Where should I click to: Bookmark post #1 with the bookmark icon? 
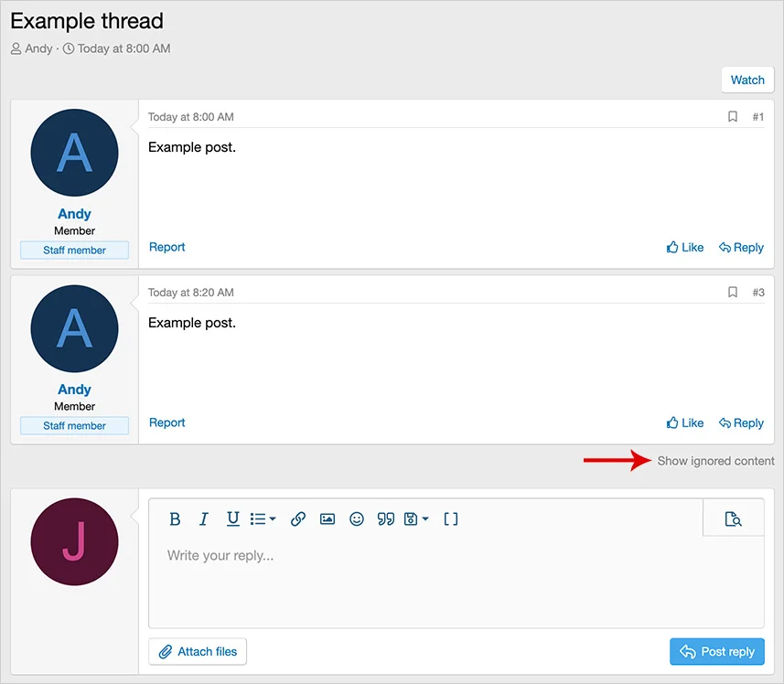point(733,117)
